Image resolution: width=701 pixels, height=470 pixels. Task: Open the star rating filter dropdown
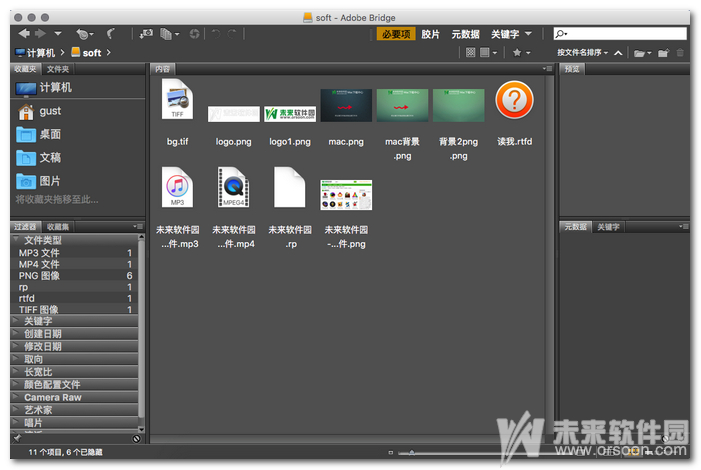521,52
